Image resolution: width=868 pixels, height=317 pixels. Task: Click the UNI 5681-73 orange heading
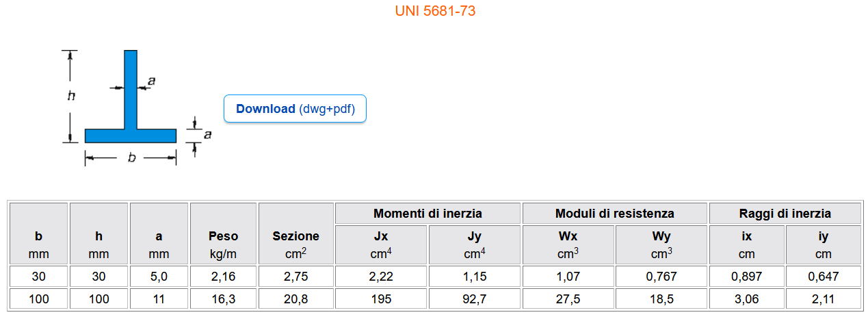coord(435,11)
